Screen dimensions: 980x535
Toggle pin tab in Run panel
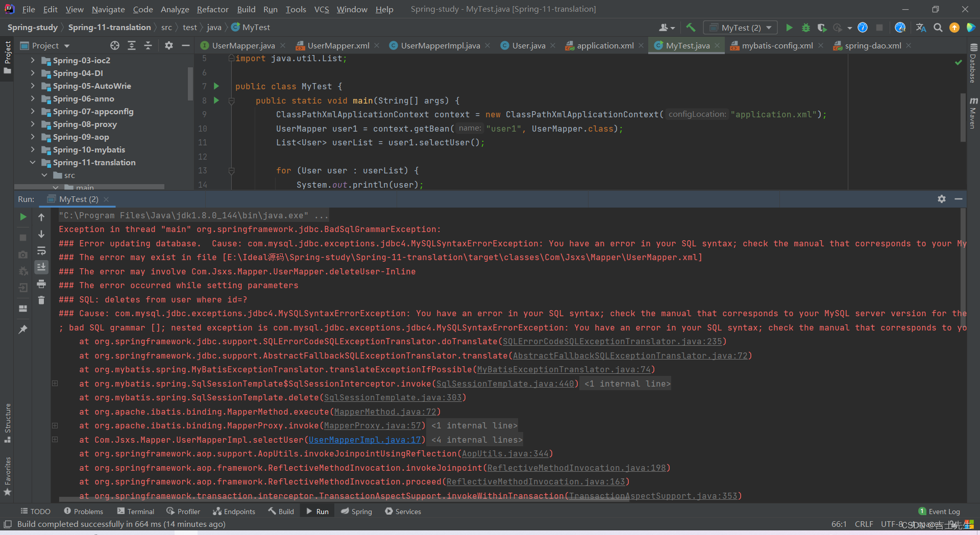23,329
